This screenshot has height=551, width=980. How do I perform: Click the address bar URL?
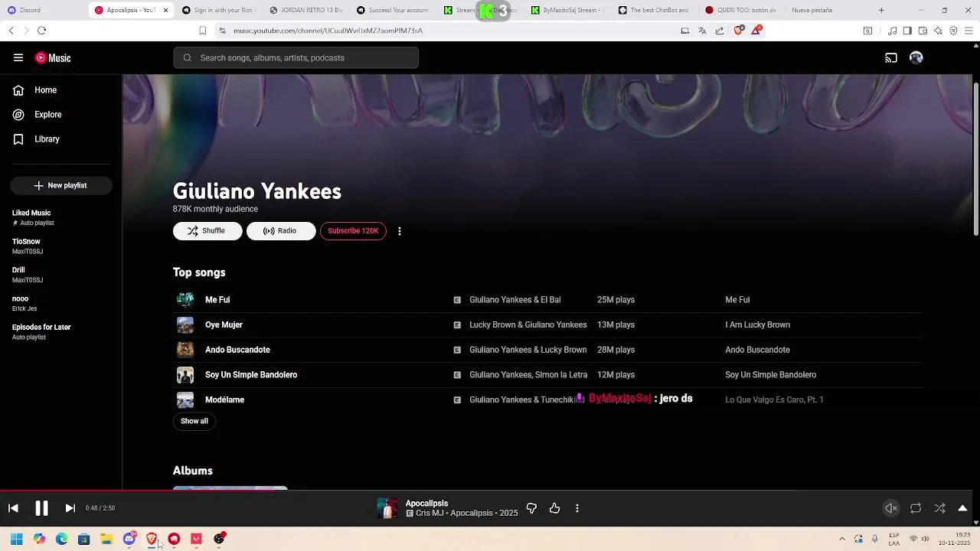tap(328, 31)
